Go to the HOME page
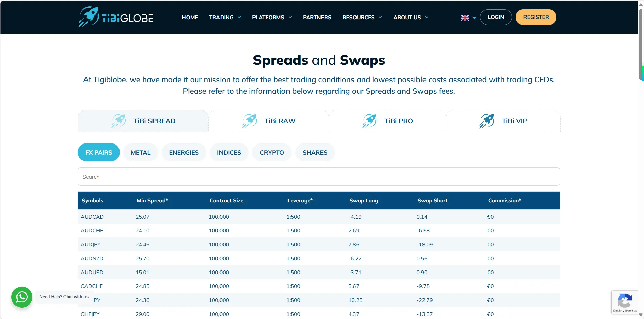This screenshot has height=319, width=644. coord(190,17)
